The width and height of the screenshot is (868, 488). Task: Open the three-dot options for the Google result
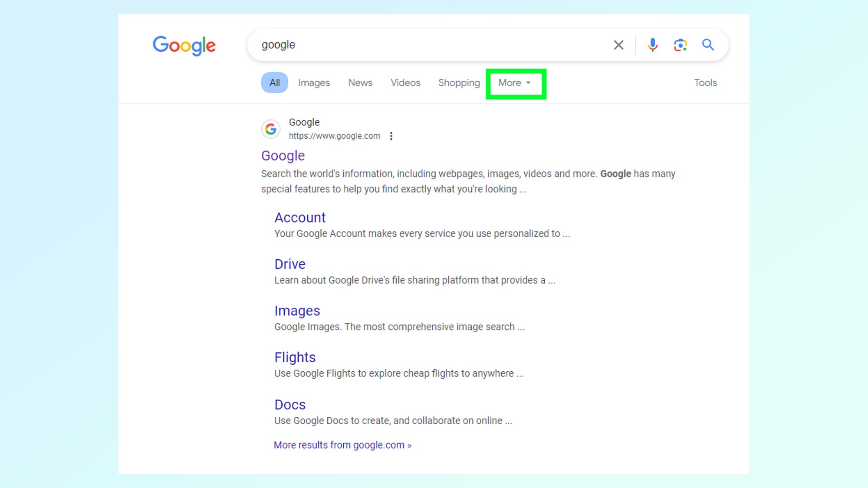coord(391,136)
